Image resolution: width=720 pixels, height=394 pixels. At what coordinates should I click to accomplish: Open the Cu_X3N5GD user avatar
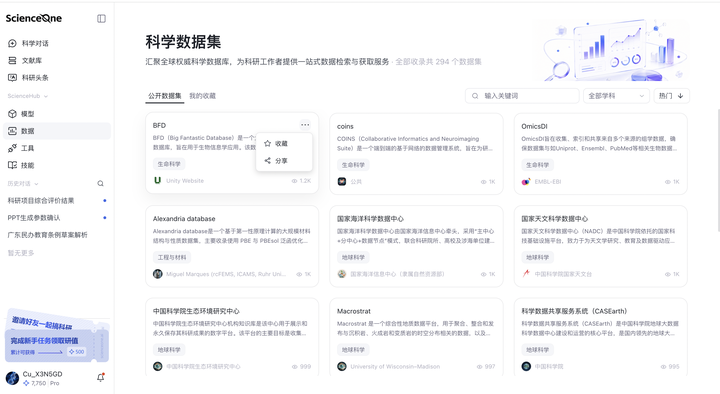pyautogui.click(x=12, y=378)
